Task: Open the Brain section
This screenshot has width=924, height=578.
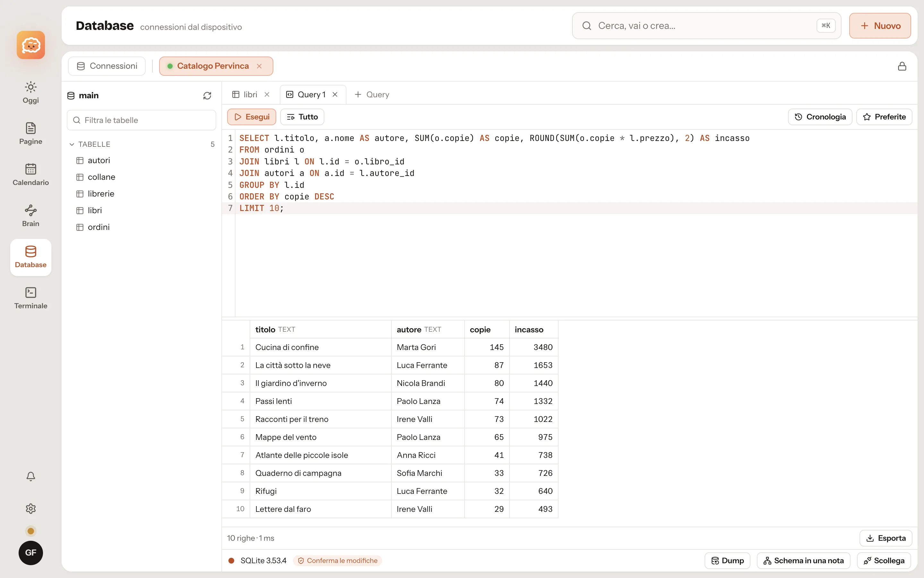Action: click(30, 215)
